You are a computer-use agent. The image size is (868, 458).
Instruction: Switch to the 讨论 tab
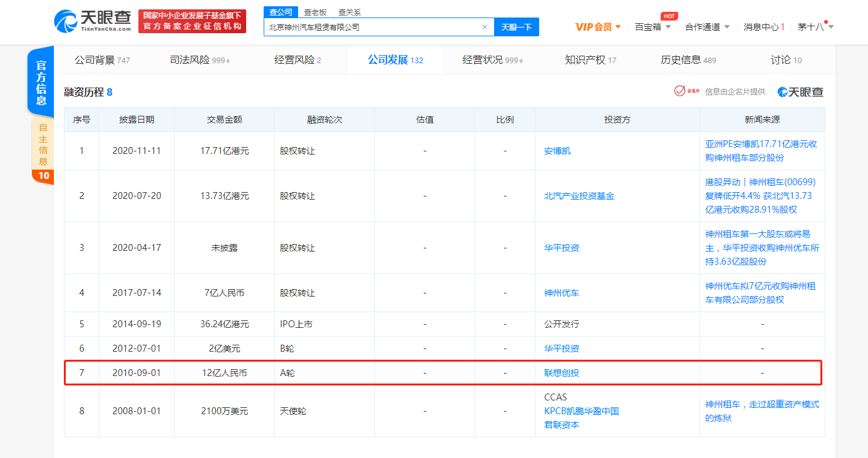click(x=786, y=60)
